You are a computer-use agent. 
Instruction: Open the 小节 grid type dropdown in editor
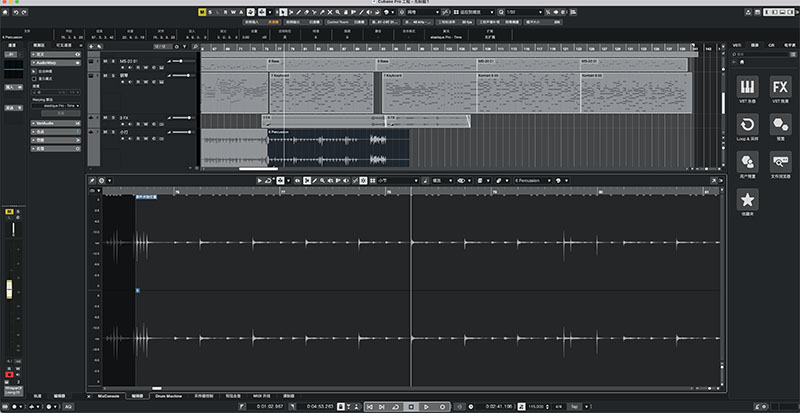pyautogui.click(x=398, y=180)
